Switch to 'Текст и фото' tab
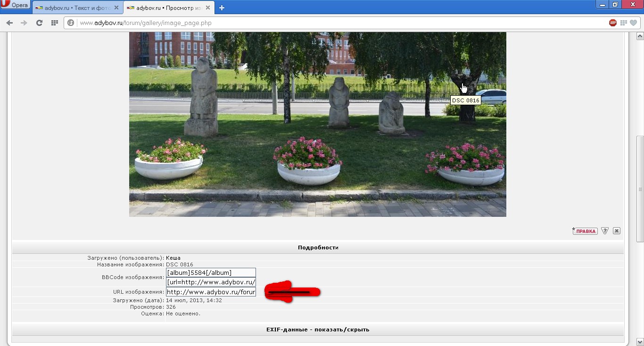 point(73,8)
